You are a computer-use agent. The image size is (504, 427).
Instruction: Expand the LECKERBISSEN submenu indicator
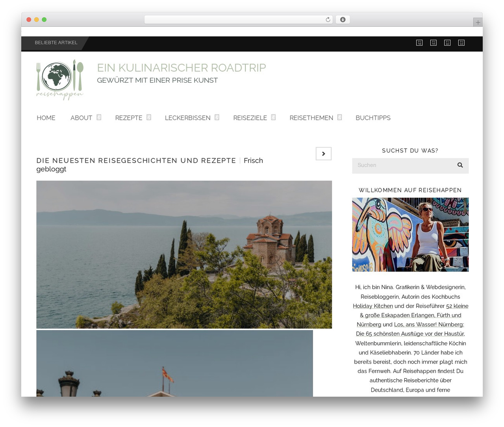point(217,117)
